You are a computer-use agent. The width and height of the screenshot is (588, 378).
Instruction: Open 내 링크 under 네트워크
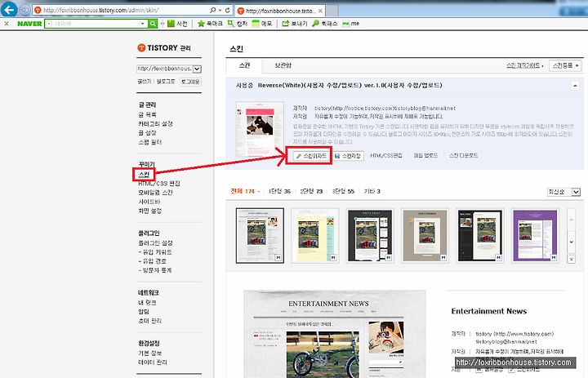point(147,303)
